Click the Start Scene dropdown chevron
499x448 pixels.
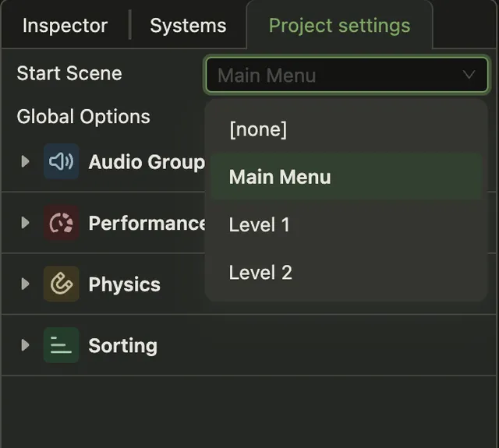click(x=469, y=75)
